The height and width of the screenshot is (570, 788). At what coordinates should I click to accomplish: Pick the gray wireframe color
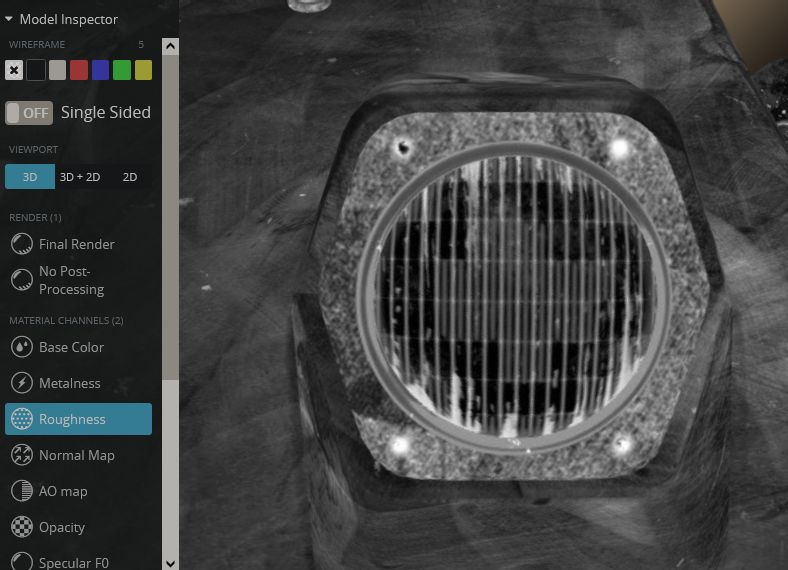pyautogui.click(x=57, y=70)
